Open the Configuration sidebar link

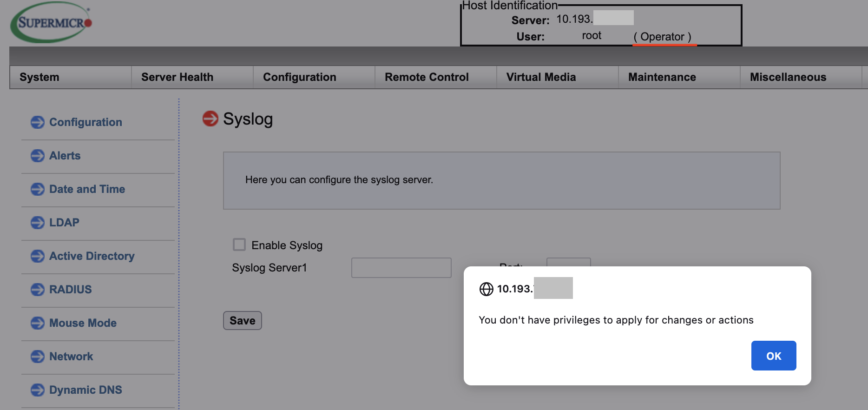[x=85, y=122]
